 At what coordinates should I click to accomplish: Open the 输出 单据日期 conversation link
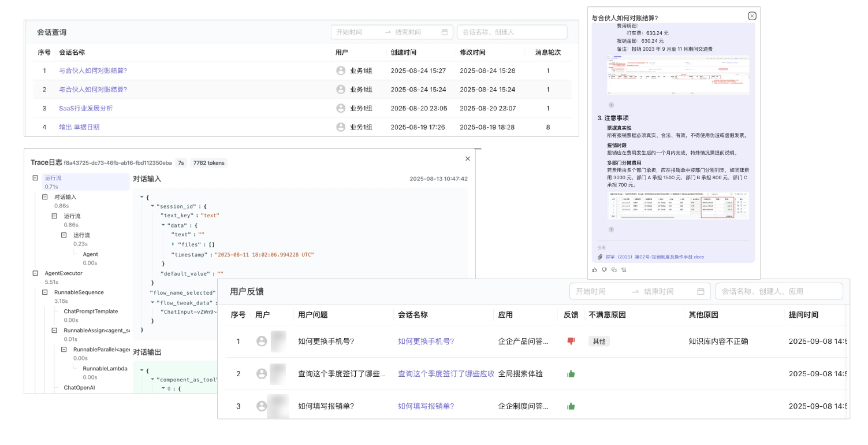[79, 127]
